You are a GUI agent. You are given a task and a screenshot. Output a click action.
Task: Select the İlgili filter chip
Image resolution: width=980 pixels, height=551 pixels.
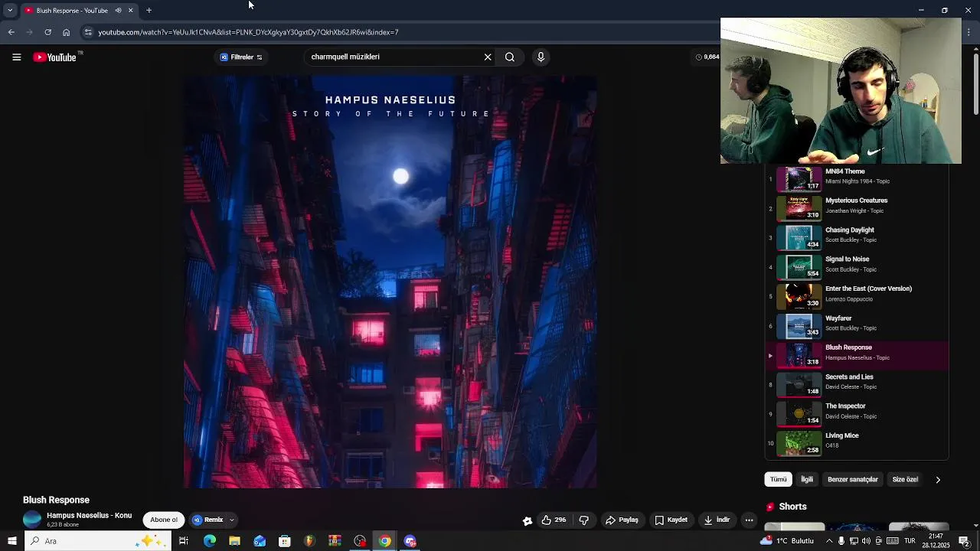coord(807,479)
